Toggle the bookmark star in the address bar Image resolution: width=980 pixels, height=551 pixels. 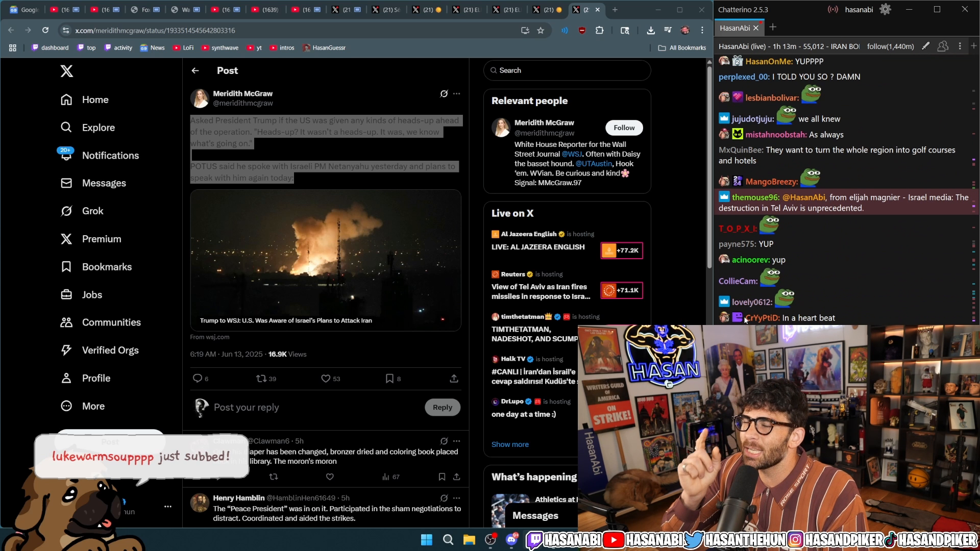[x=541, y=30]
